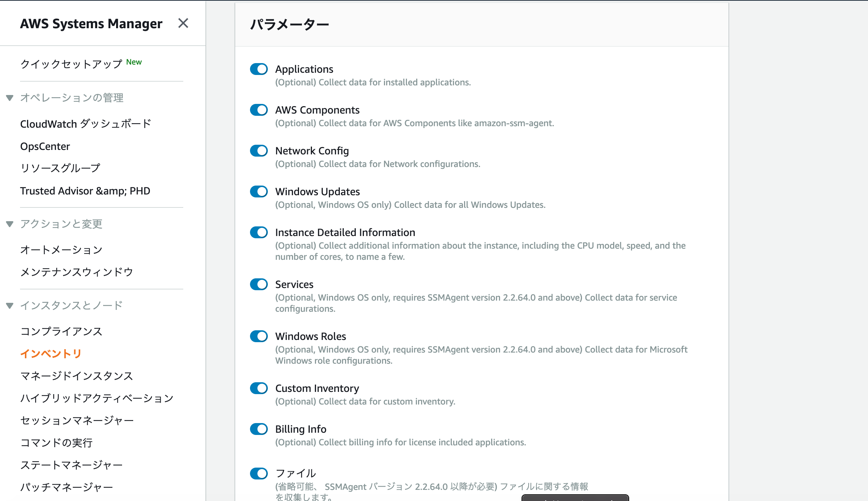Click 'Collect data for Network configurations' description

[x=378, y=164]
